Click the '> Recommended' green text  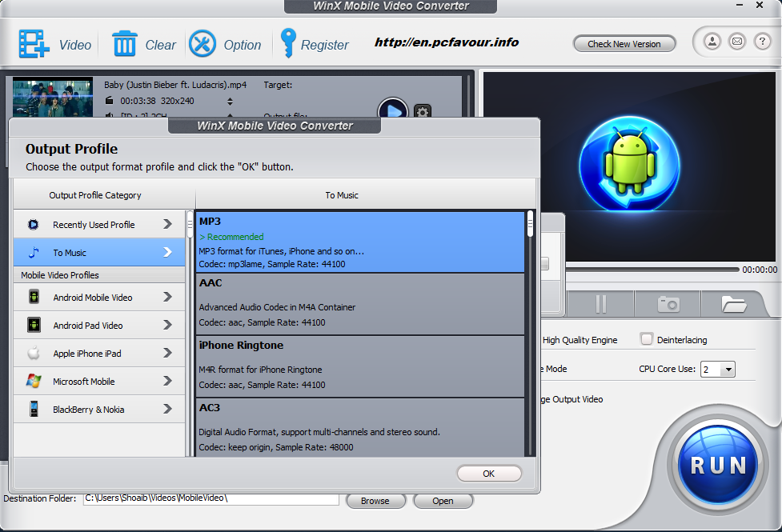[x=231, y=237]
